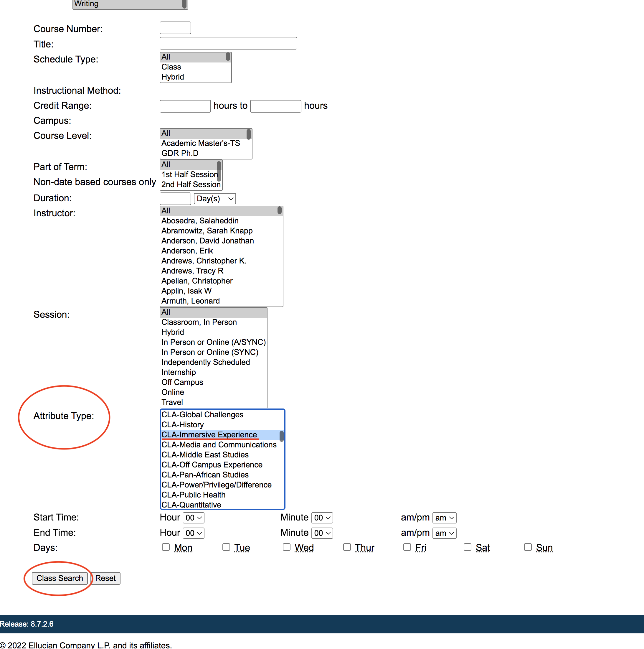Select Independently Scheduled session
Viewport: 644px width, 649px height.
click(x=214, y=363)
